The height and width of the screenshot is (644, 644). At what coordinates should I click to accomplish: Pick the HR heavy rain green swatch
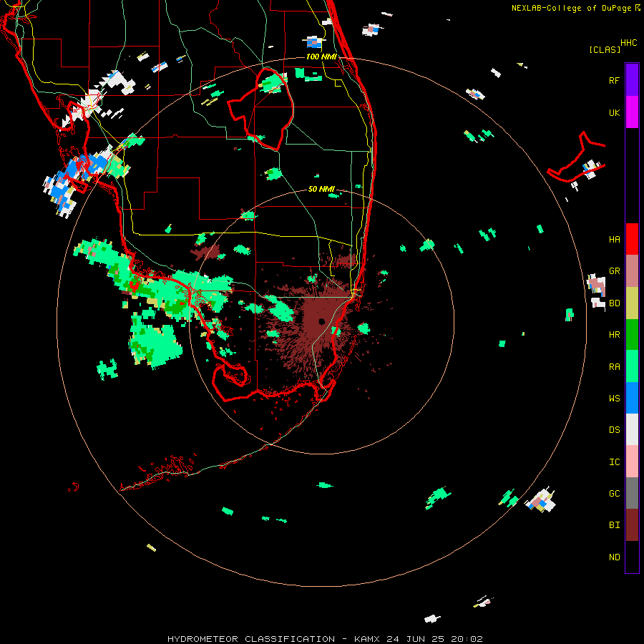click(x=632, y=335)
